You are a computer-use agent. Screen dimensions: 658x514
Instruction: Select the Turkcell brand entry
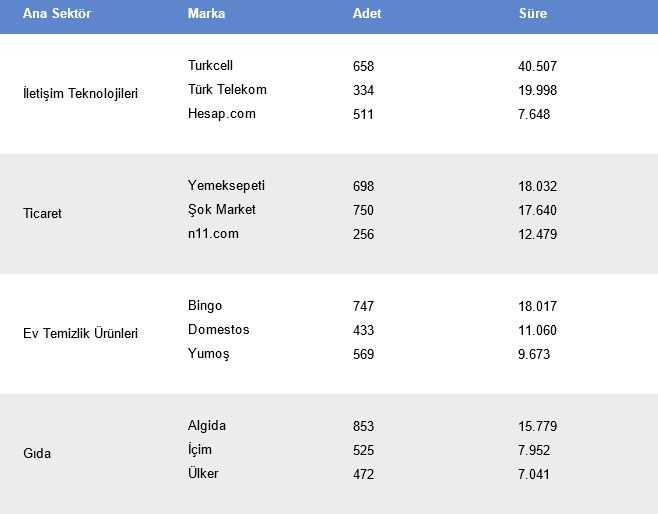210,65
